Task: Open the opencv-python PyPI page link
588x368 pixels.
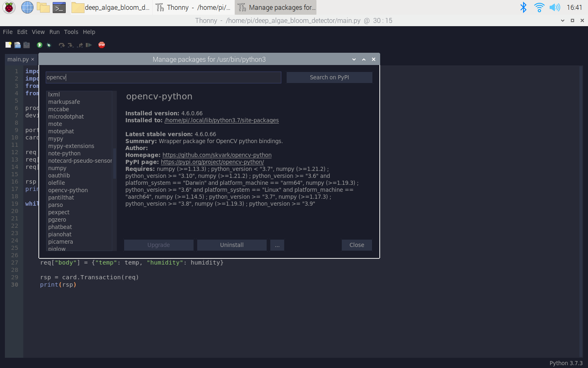Action: [x=212, y=162]
